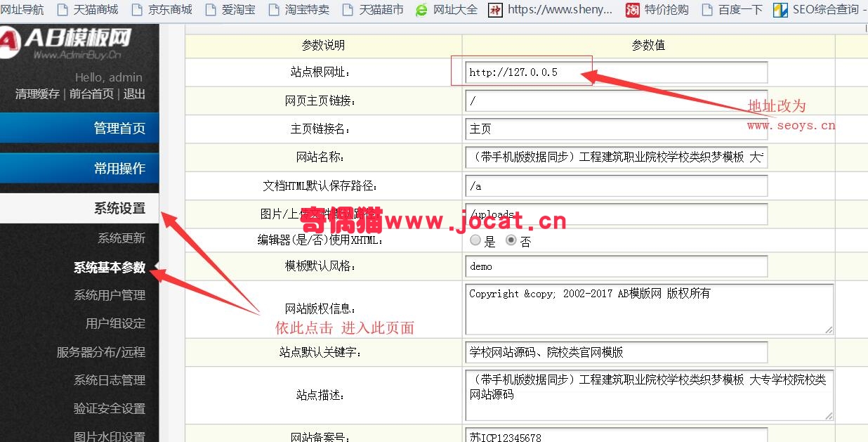
Task: Open 服务器分布/远程 in the sidebar
Action: 101,352
